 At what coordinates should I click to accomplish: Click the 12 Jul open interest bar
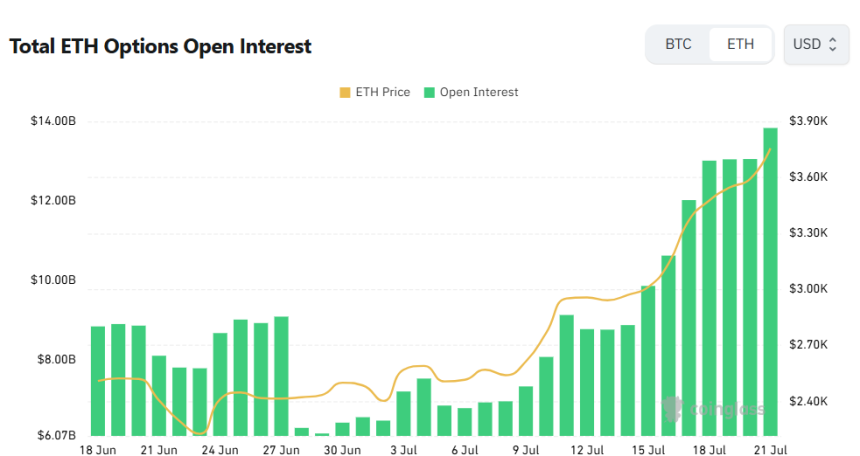pos(587,382)
